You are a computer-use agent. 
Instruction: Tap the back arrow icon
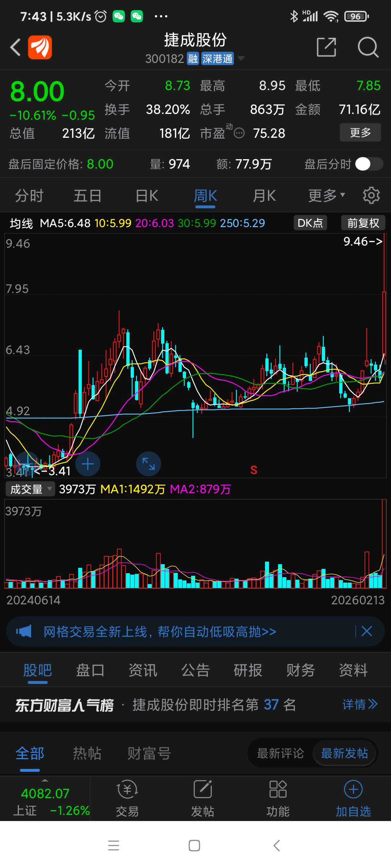(15, 47)
